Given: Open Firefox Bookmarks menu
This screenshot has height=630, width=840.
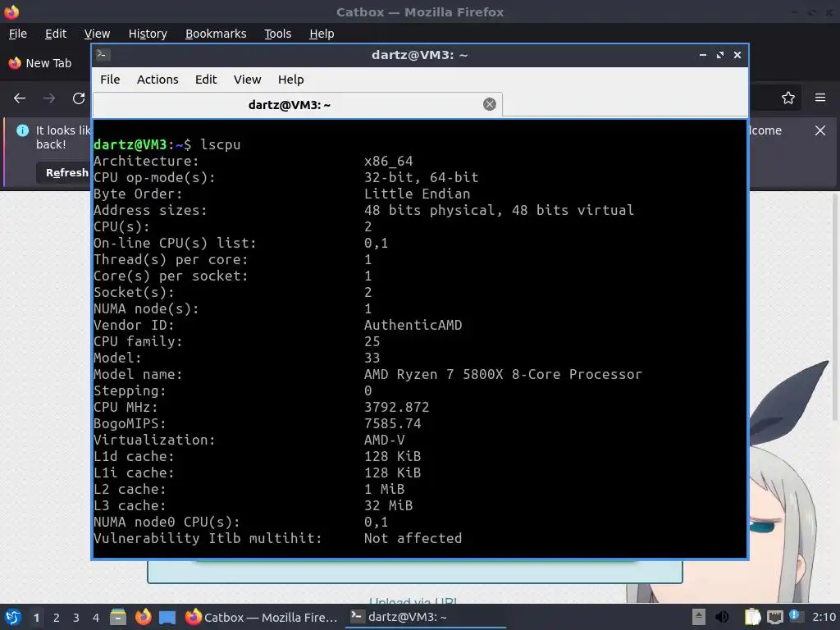Looking at the screenshot, I should pos(216,34).
